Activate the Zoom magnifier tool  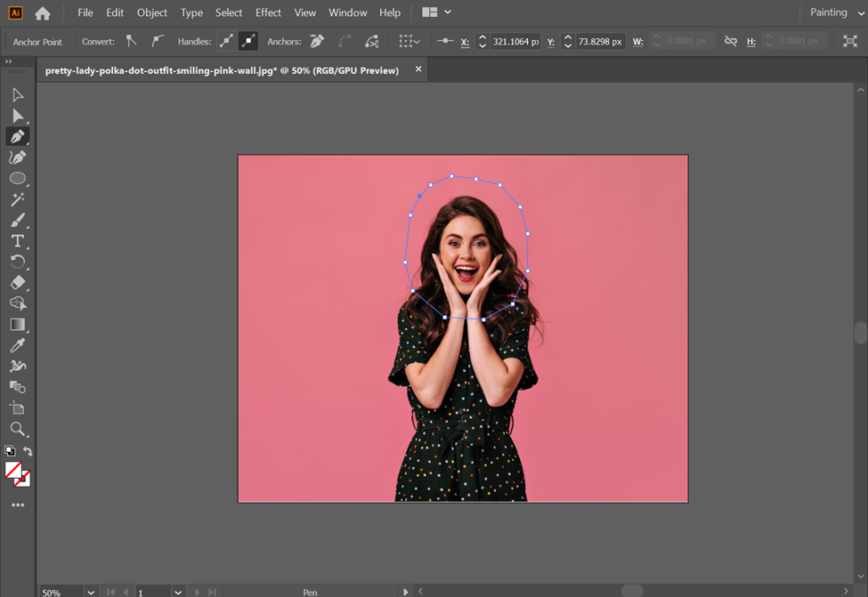(x=17, y=429)
